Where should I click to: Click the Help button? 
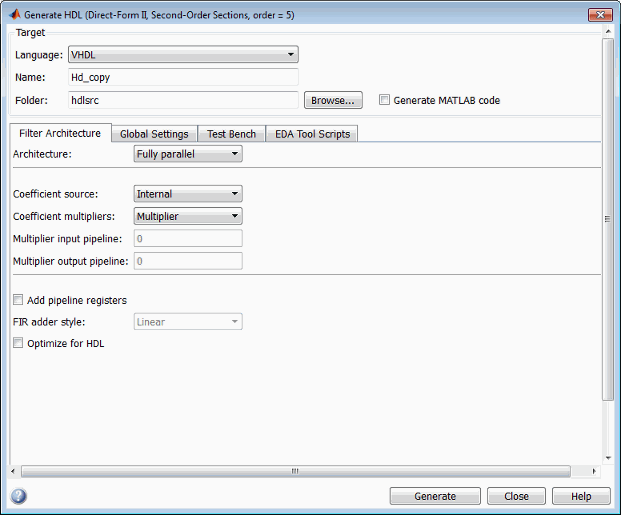(x=581, y=496)
